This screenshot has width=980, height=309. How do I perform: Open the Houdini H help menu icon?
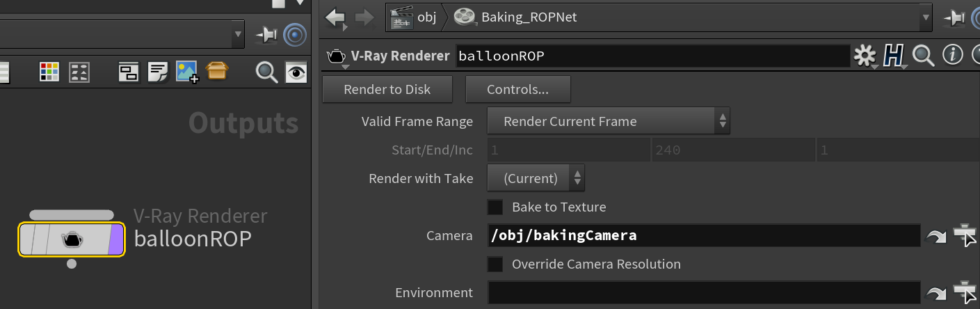coord(893,56)
